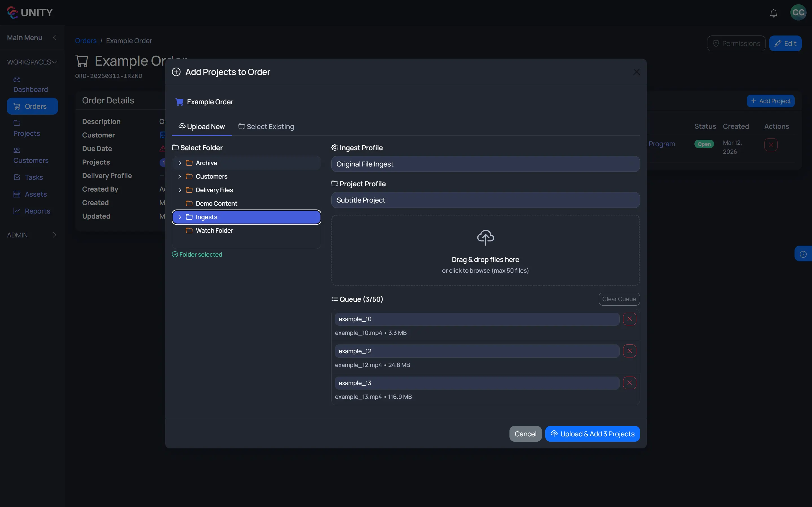Switch to the Select Existing tab
The image size is (812, 507).
pos(266,127)
